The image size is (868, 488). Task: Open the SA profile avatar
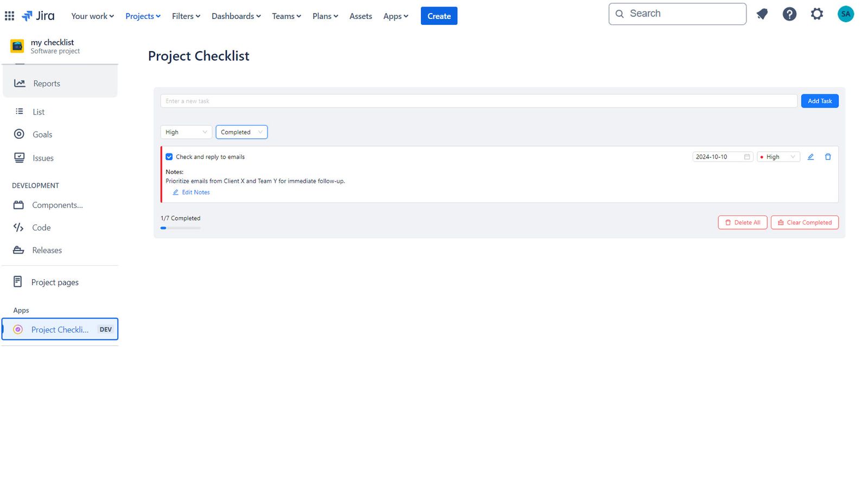point(845,14)
